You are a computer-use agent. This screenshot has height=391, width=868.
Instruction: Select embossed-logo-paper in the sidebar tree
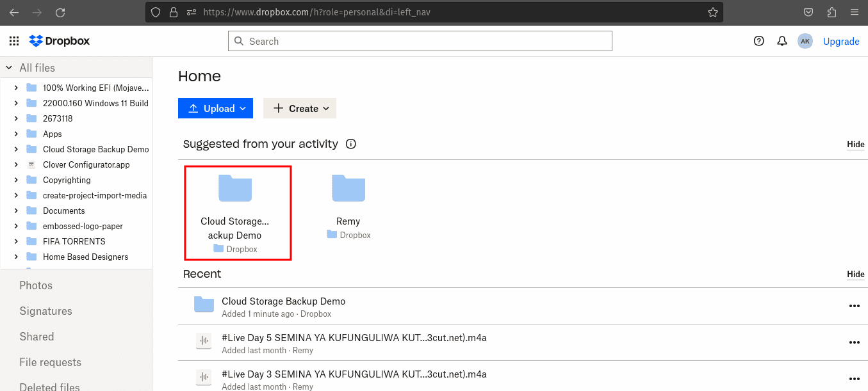click(83, 226)
